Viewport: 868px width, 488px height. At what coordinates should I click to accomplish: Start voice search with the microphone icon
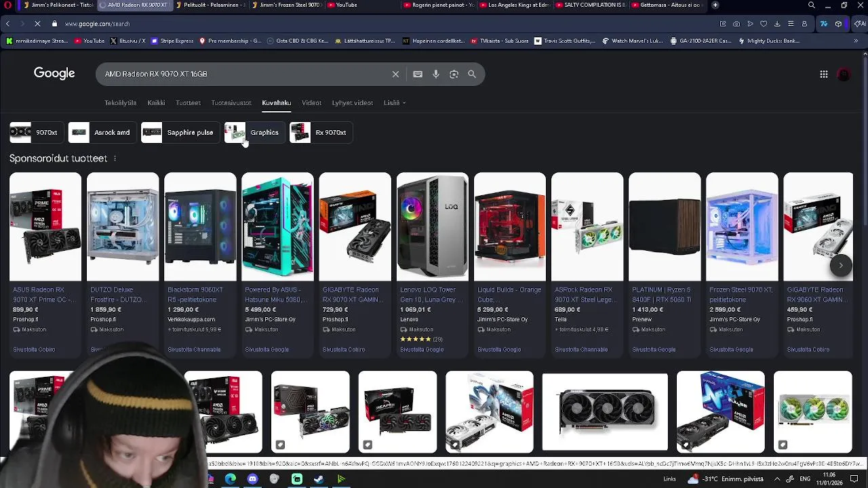coord(436,74)
